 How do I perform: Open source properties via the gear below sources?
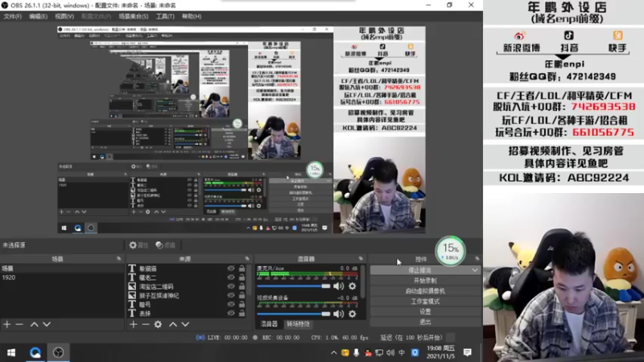(158, 324)
